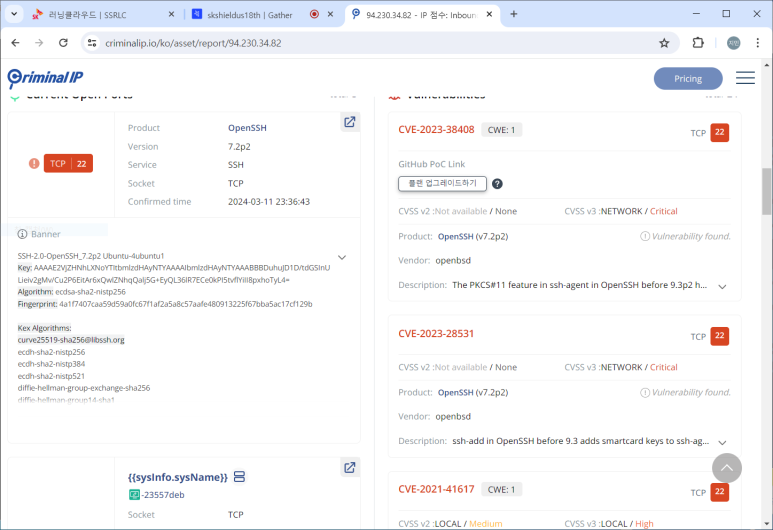Open the browser extensions puzzle icon
The width and height of the screenshot is (773, 530).
(x=698, y=43)
